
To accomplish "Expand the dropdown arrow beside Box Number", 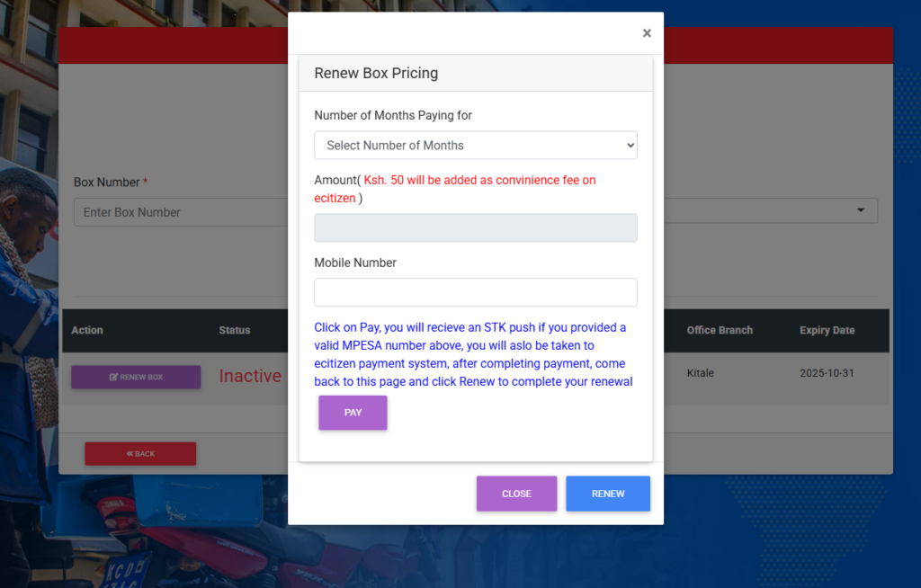I will [861, 210].
